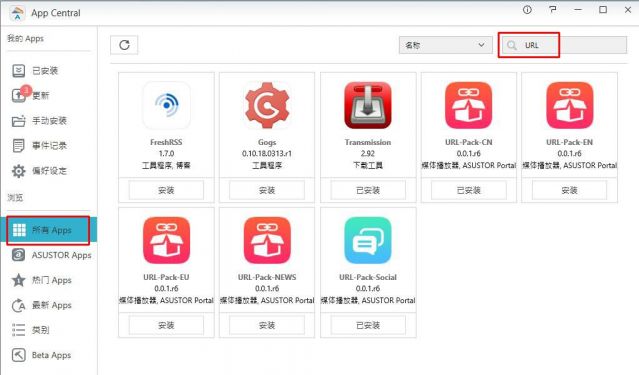Image resolution: width=639 pixels, height=375 pixels.
Task: Click the Transmission app icon
Action: (x=368, y=105)
